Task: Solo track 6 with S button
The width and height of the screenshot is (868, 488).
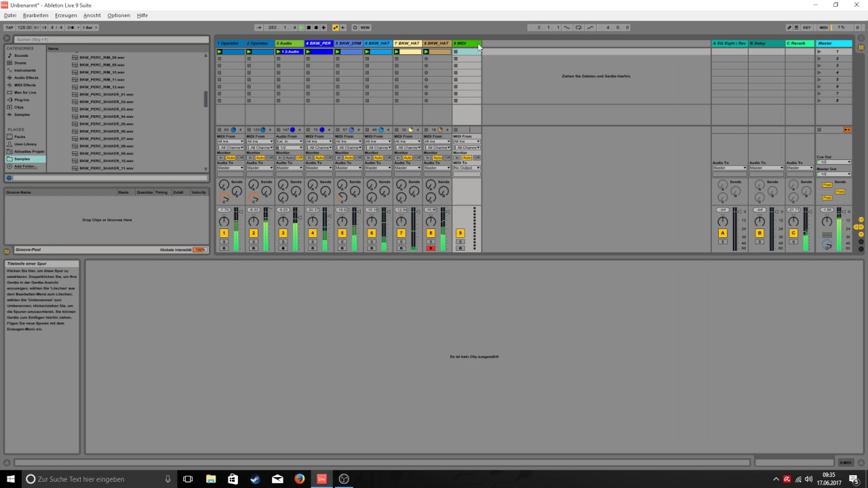Action: (x=371, y=241)
